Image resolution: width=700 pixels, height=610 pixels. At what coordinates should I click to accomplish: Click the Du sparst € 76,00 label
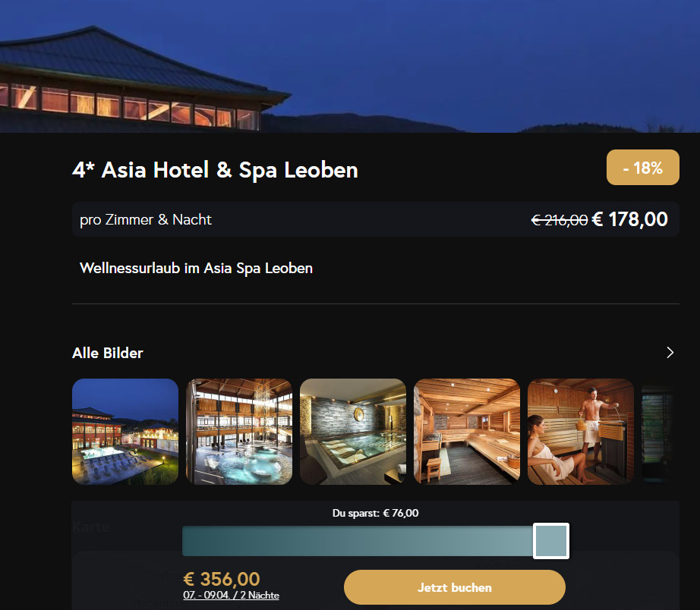coord(376,513)
